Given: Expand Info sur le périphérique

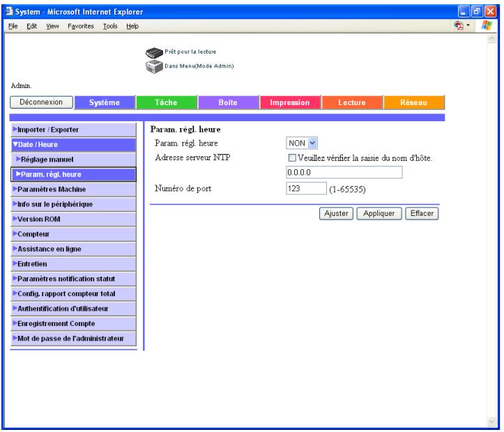Looking at the screenshot, I should point(73,204).
